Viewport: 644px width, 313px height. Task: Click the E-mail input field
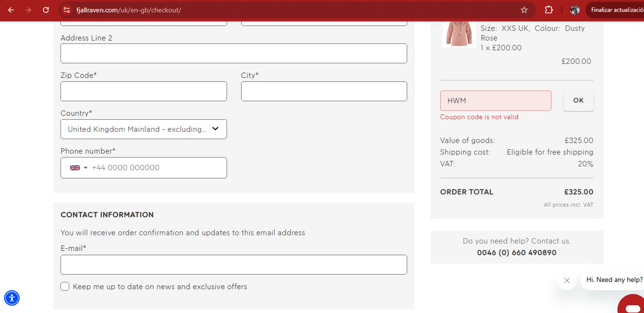234,264
